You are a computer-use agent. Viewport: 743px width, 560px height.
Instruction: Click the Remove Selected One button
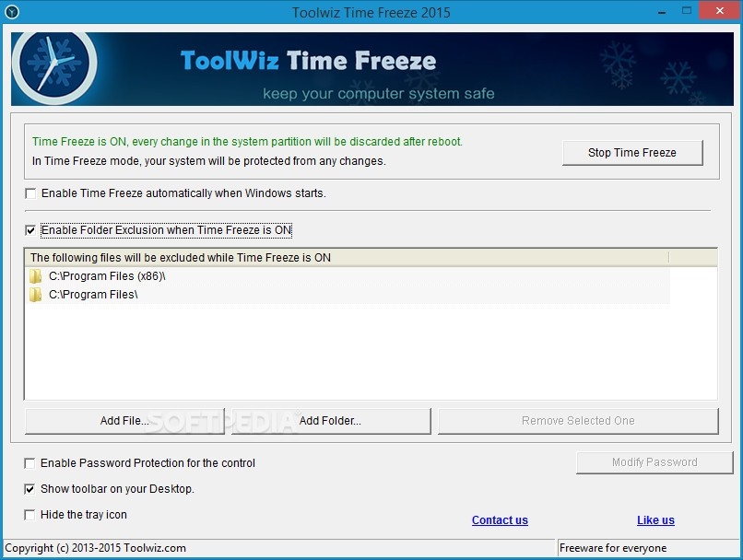coord(578,421)
